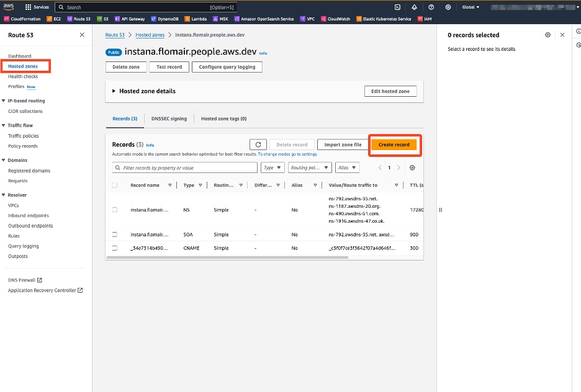Go to previous page of records
This screenshot has height=392, width=581.
click(380, 167)
